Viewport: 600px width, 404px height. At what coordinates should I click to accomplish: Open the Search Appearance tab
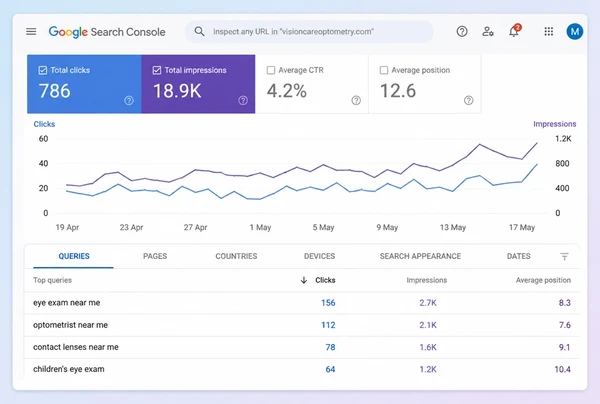pos(420,256)
